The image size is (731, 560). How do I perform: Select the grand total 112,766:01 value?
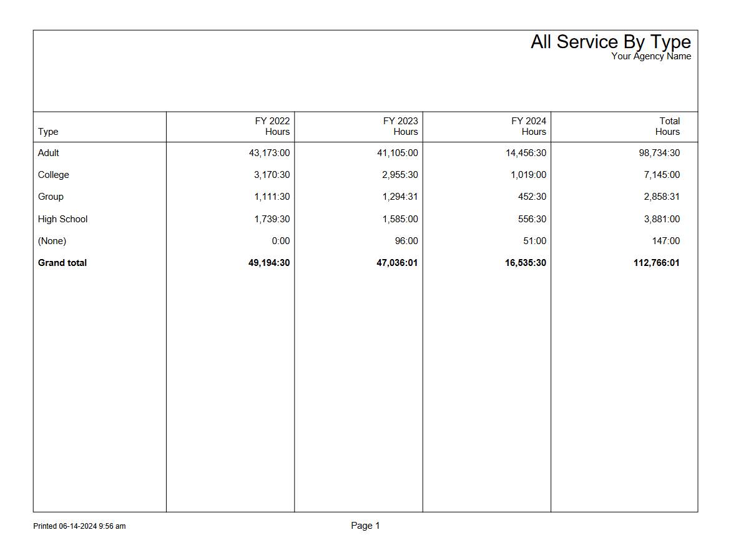coord(657,263)
